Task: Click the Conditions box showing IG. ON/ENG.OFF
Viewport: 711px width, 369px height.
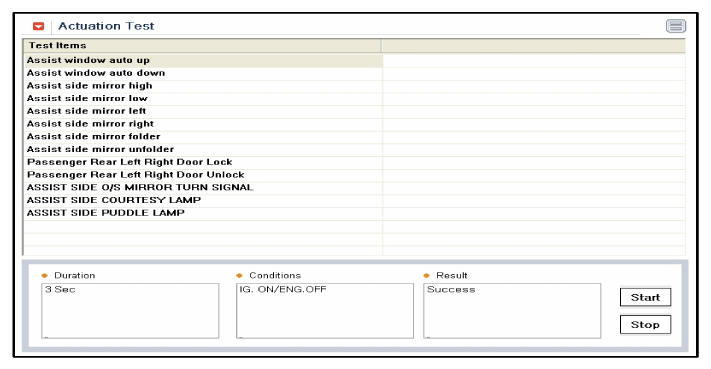Action: click(x=325, y=311)
